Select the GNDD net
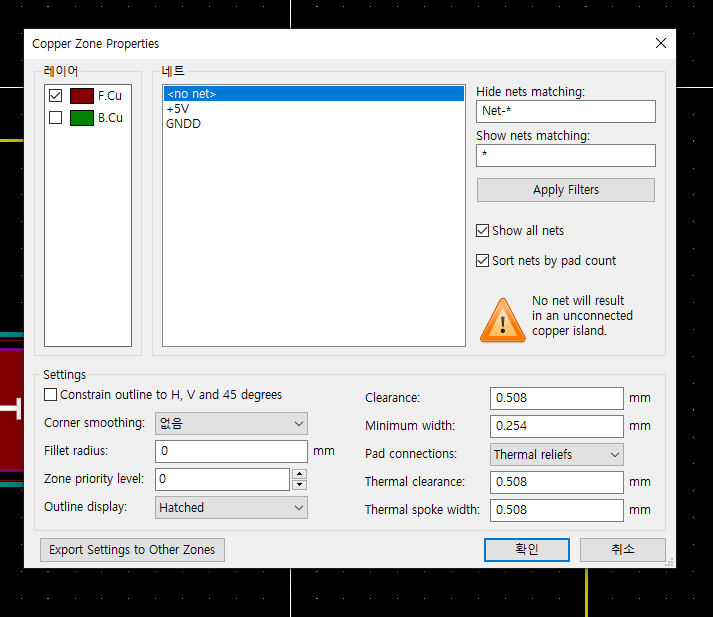The image size is (713, 617). click(x=314, y=124)
